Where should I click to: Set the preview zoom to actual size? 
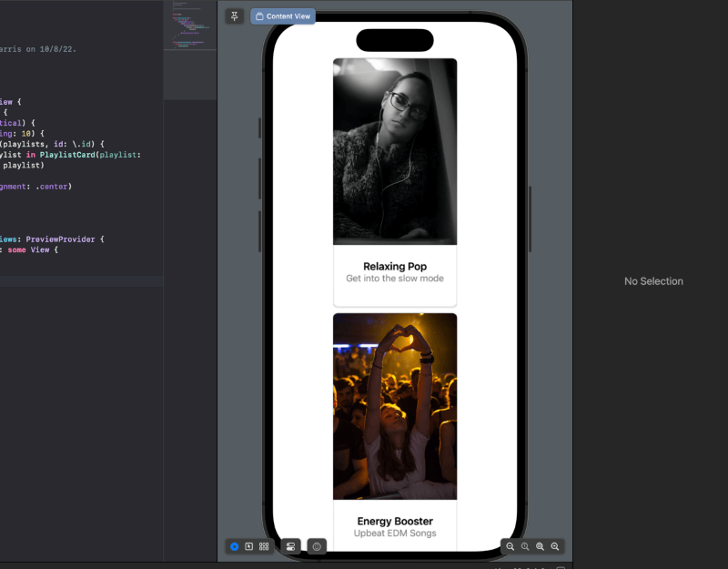click(x=525, y=546)
